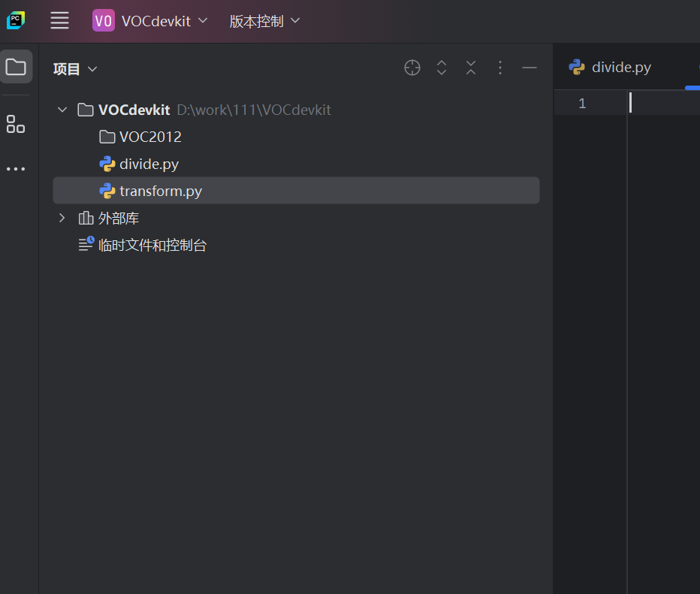The width and height of the screenshot is (700, 594).
Task: Click the collapse all icon in project panel
Action: 470,68
